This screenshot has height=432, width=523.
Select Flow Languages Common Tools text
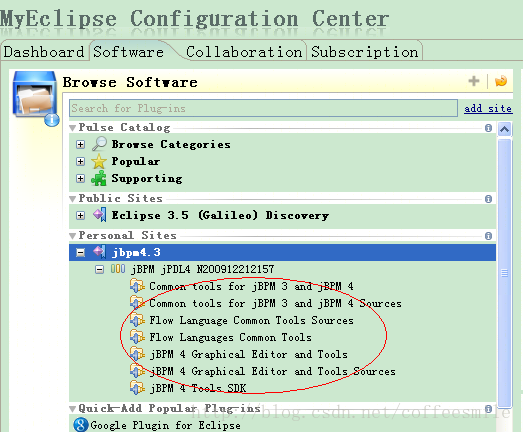[x=230, y=337]
